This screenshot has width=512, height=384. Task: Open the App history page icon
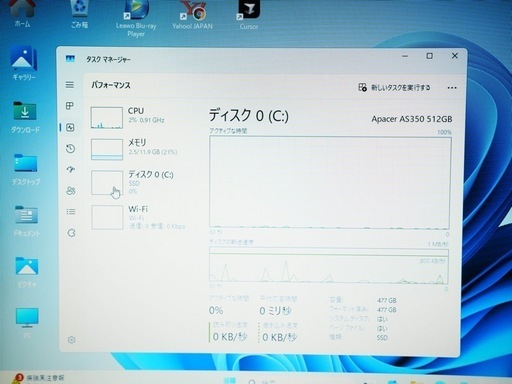[x=70, y=149]
